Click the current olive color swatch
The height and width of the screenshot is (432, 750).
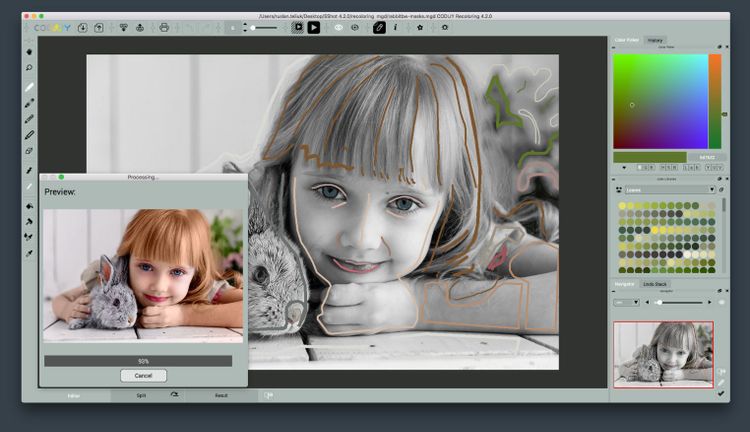click(650, 157)
